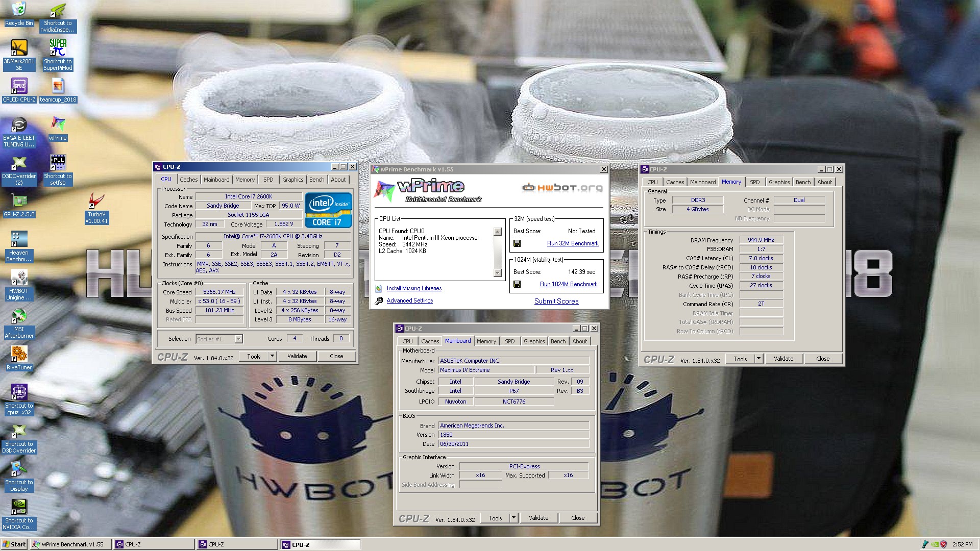The image size is (980, 551).
Task: Click Validate button in Memory CPU-Z window
Action: pyautogui.click(x=783, y=359)
